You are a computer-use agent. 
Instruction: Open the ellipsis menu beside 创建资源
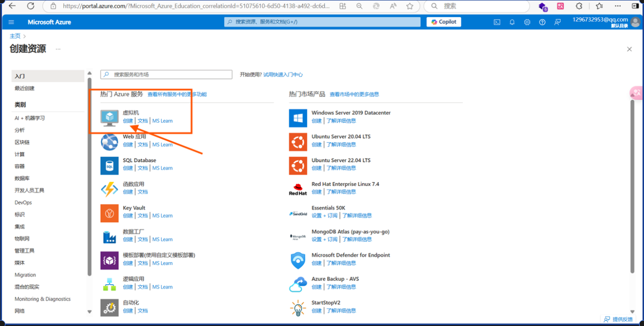click(58, 49)
